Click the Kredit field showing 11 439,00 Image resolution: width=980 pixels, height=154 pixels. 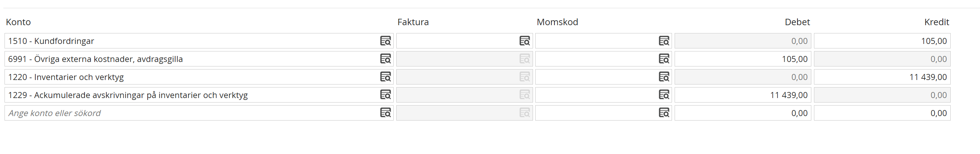pos(882,77)
